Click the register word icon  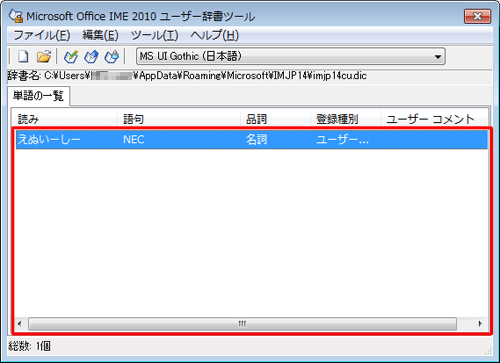coord(71,56)
